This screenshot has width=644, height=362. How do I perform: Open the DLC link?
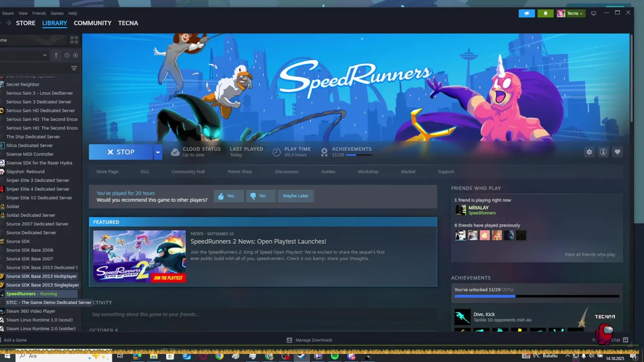coord(145,171)
